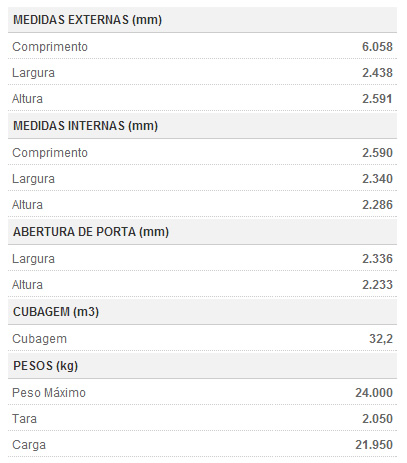Click the Carga value 21.950
The image size is (407, 463).
point(374,445)
